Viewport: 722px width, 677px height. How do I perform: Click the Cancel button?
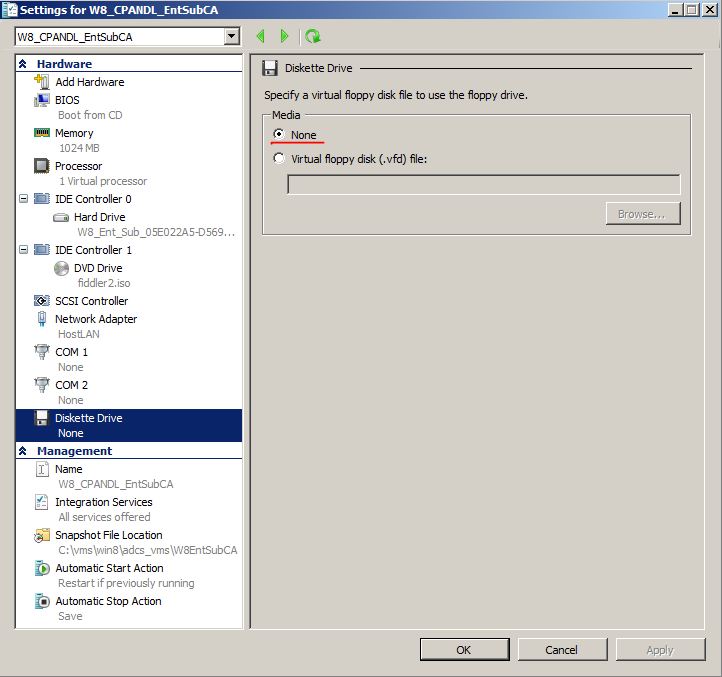[562, 650]
